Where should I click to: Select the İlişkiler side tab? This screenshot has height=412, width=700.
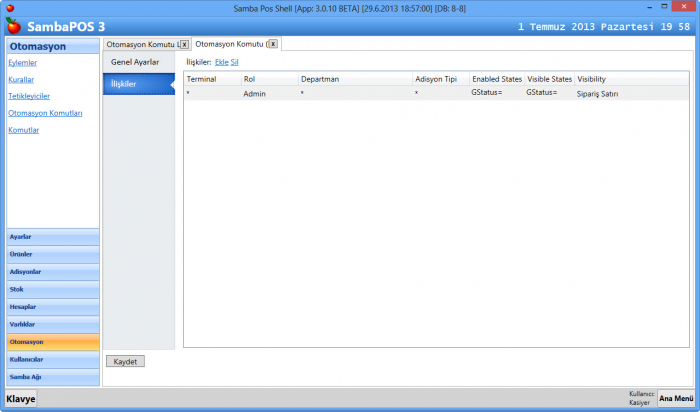pos(124,84)
